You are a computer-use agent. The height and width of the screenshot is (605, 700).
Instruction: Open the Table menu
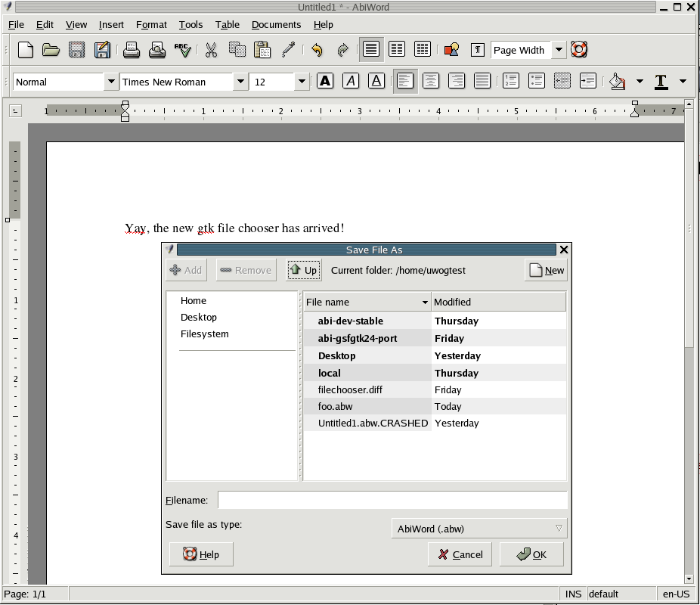pyautogui.click(x=228, y=24)
